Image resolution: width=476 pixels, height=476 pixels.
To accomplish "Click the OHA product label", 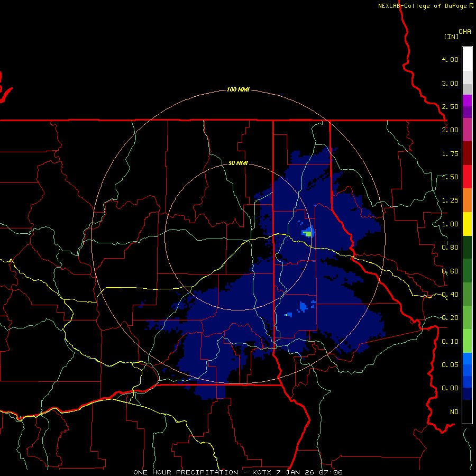I will [x=465, y=32].
